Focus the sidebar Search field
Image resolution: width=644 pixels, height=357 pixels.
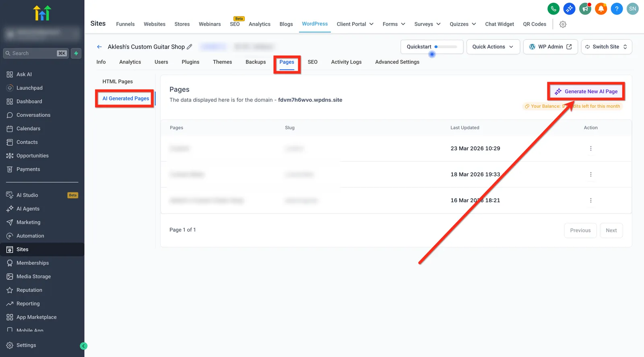(36, 53)
